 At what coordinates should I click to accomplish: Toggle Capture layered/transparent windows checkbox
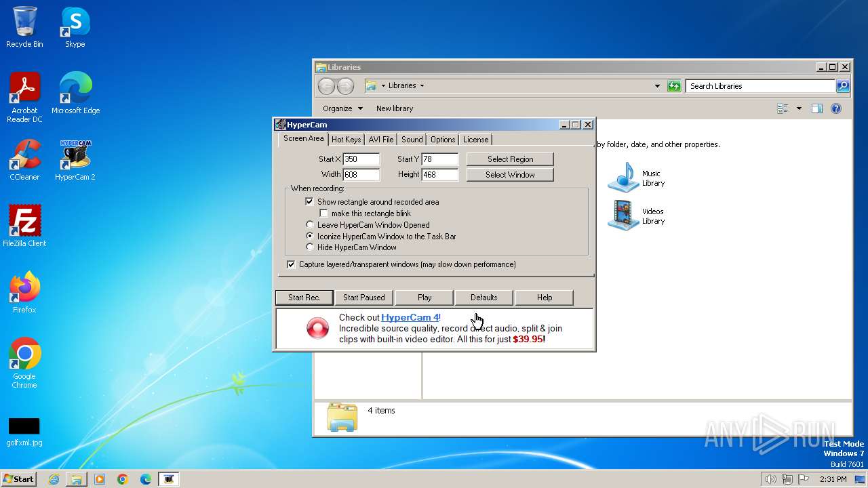[x=291, y=264]
